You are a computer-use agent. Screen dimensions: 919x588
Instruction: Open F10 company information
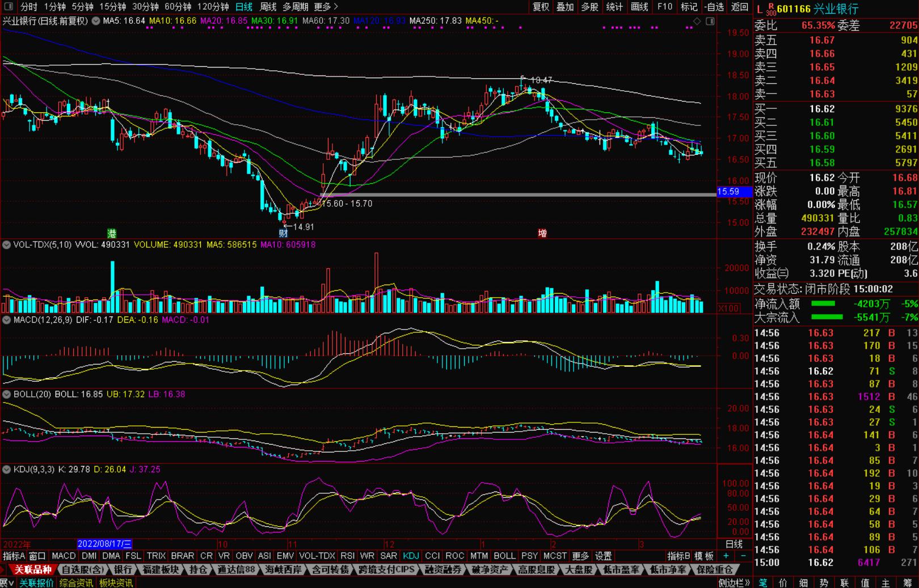[x=665, y=7]
